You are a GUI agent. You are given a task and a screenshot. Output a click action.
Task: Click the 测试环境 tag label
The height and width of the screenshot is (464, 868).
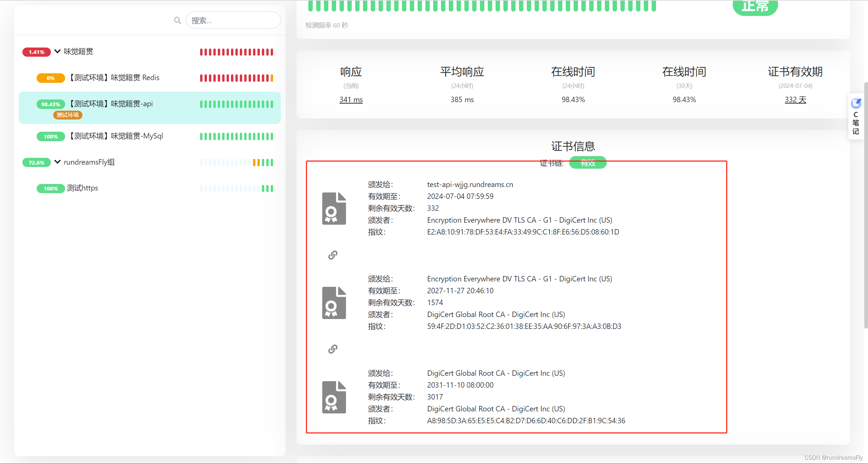click(x=67, y=115)
